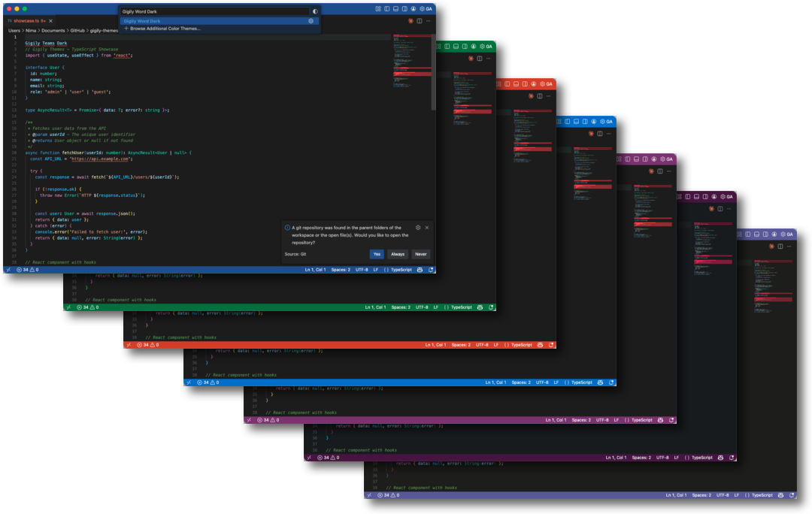Open the Split Editor icon
The height and width of the screenshot is (514, 812).
click(420, 21)
